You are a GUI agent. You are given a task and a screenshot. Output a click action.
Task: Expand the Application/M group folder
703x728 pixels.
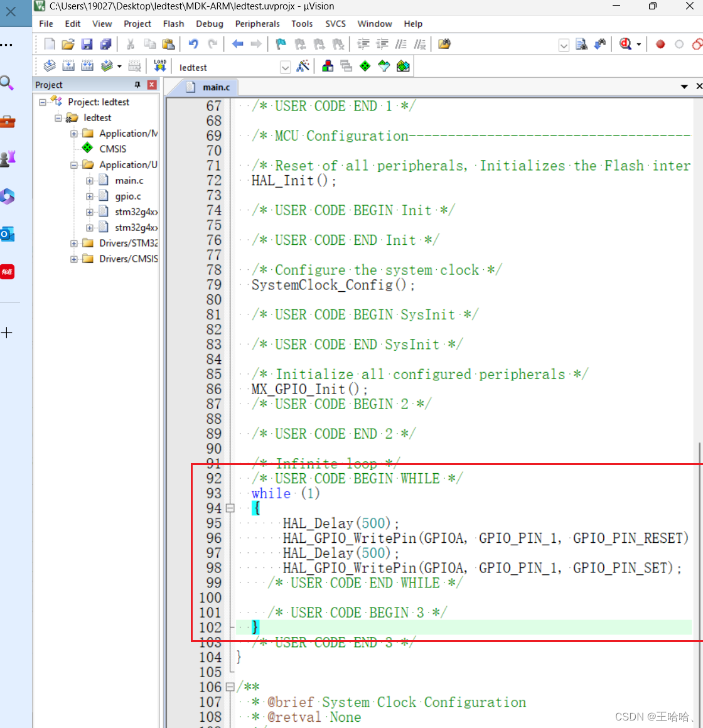coord(74,134)
